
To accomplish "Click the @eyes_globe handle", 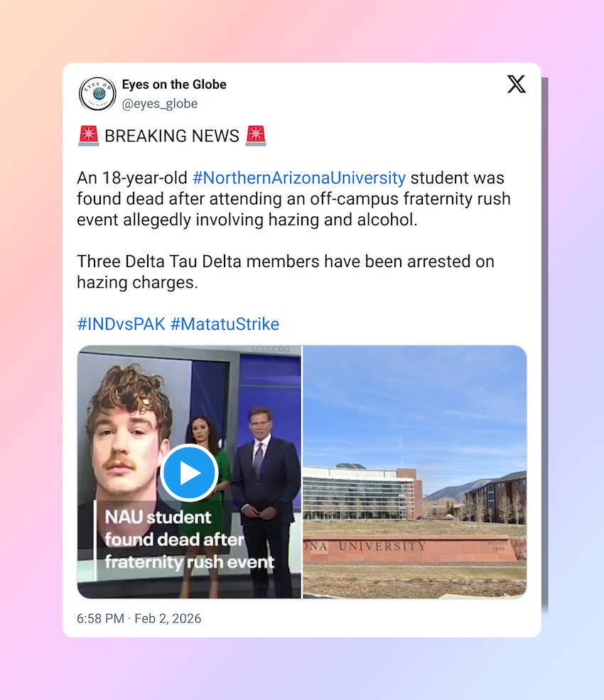I will pyautogui.click(x=160, y=104).
